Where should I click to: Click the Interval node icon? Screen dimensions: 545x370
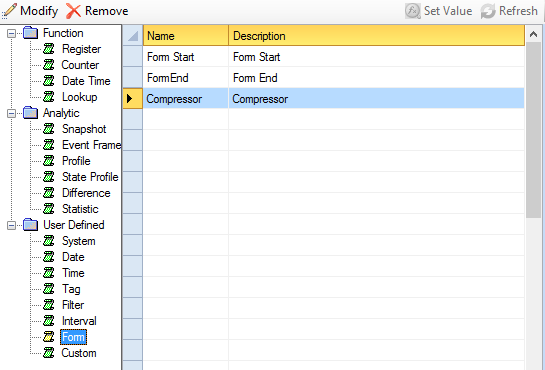tap(49, 321)
